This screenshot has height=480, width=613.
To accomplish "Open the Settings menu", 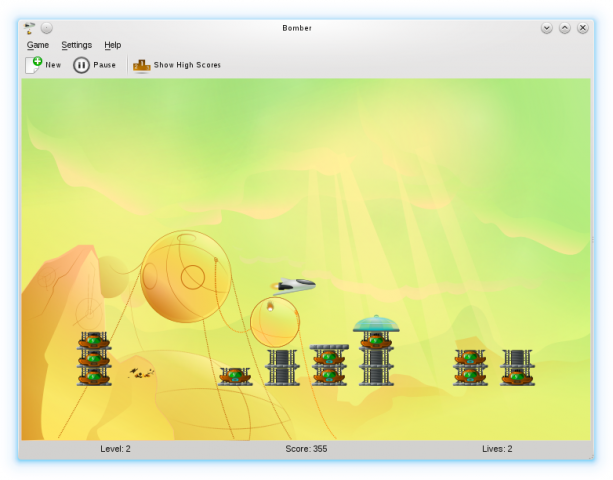I will pos(76,45).
